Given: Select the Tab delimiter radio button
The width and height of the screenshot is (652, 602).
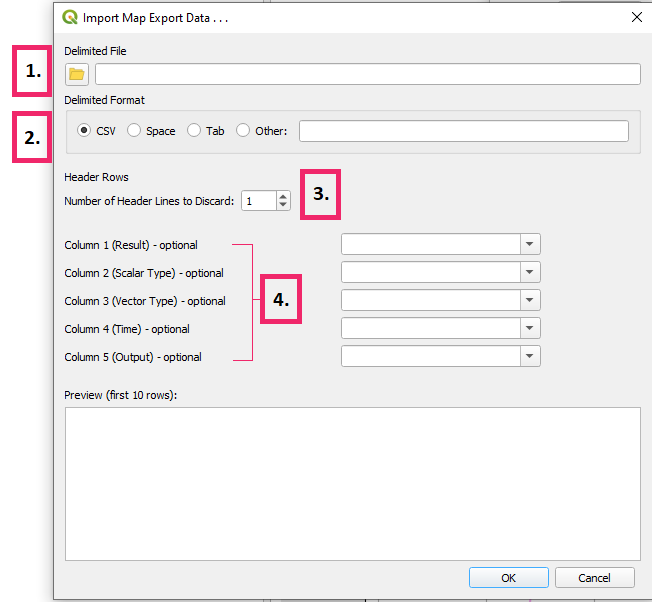Looking at the screenshot, I should click(194, 131).
